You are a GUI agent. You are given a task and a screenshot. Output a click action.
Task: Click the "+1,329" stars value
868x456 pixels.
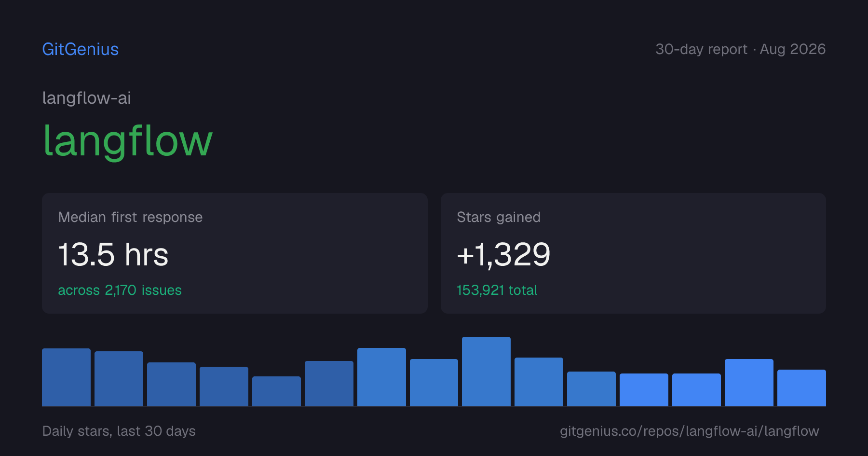click(503, 254)
